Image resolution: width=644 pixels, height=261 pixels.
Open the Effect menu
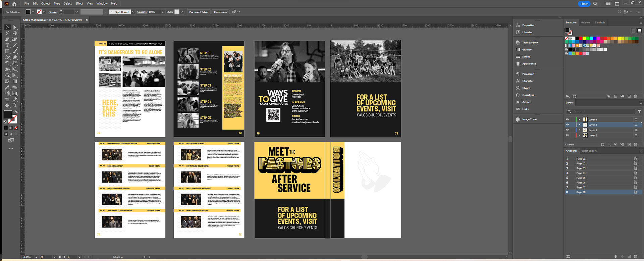point(79,4)
